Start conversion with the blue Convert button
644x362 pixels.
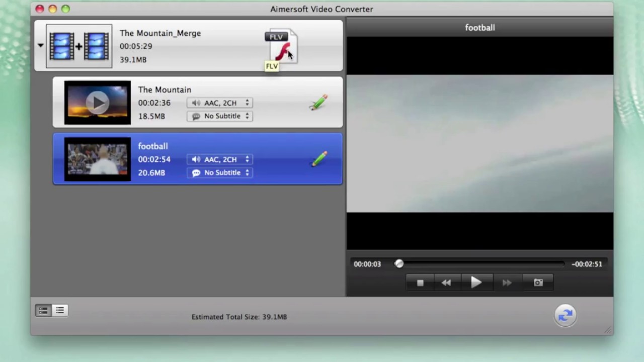(x=566, y=315)
